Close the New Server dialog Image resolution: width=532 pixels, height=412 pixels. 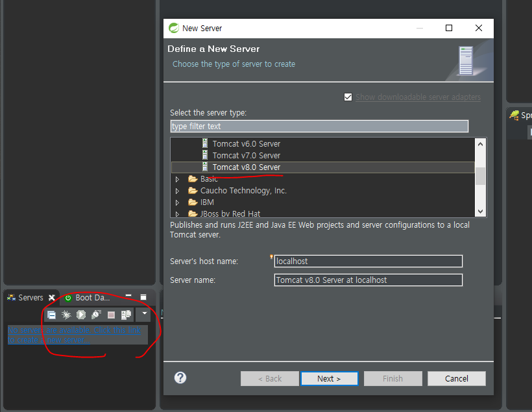[478, 28]
